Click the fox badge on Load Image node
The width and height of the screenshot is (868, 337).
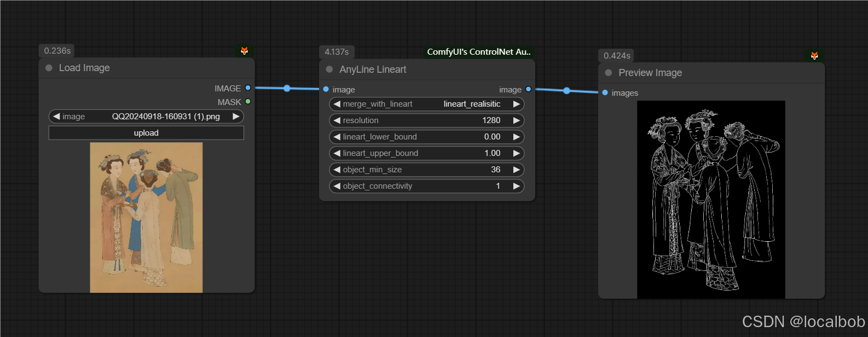pos(245,51)
